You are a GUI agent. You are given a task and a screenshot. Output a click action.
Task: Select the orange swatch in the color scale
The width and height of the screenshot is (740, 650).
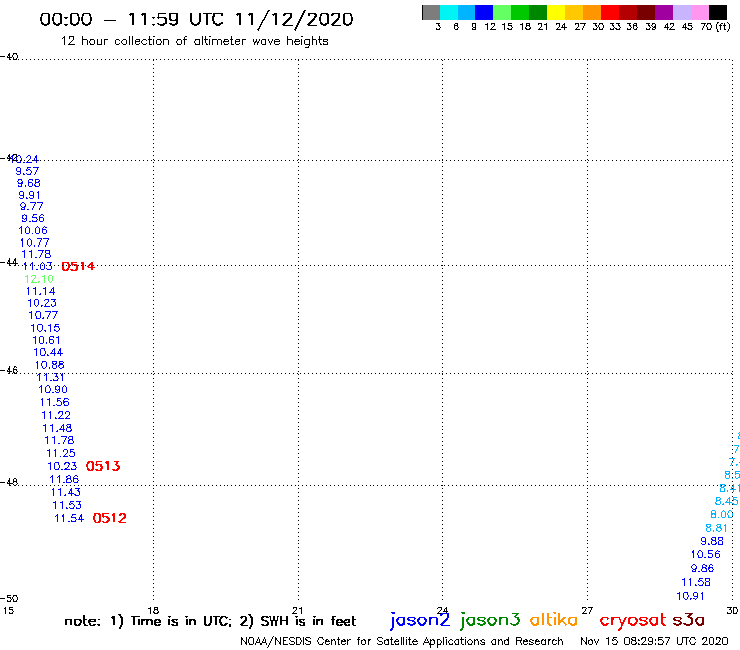click(x=592, y=12)
